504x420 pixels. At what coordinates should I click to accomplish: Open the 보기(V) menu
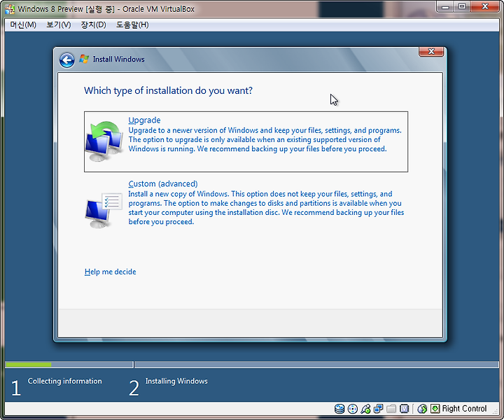coord(59,24)
